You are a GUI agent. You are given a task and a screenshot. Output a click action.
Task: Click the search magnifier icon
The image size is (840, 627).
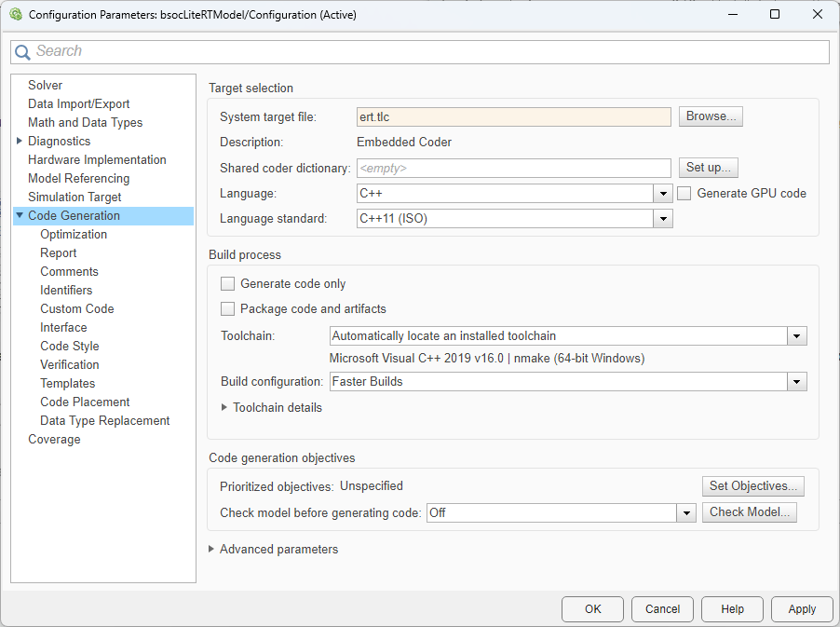click(23, 52)
